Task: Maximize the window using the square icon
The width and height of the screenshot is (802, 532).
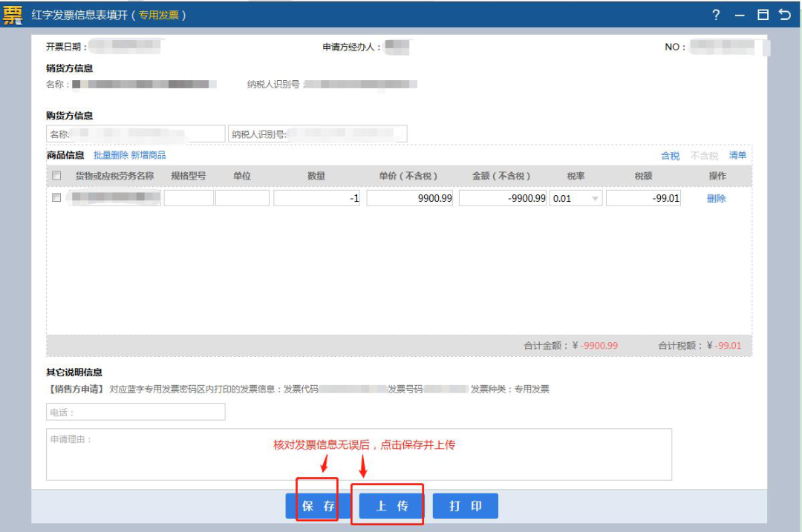Action: (763, 15)
